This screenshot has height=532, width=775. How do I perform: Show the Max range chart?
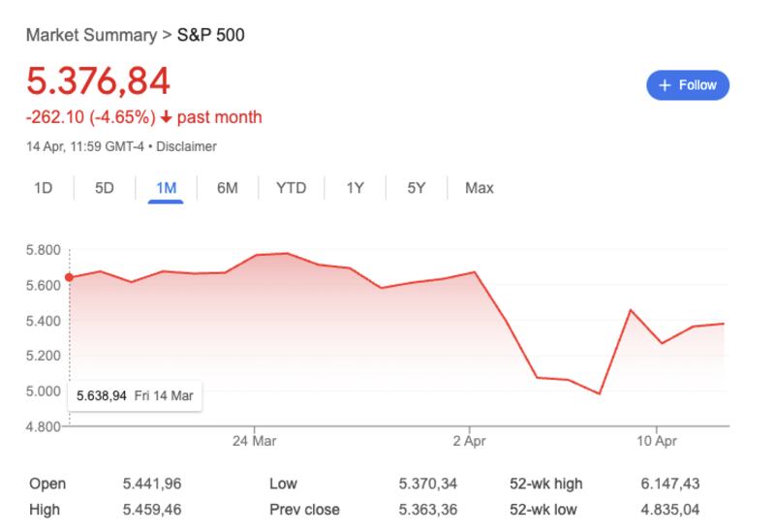(x=479, y=188)
